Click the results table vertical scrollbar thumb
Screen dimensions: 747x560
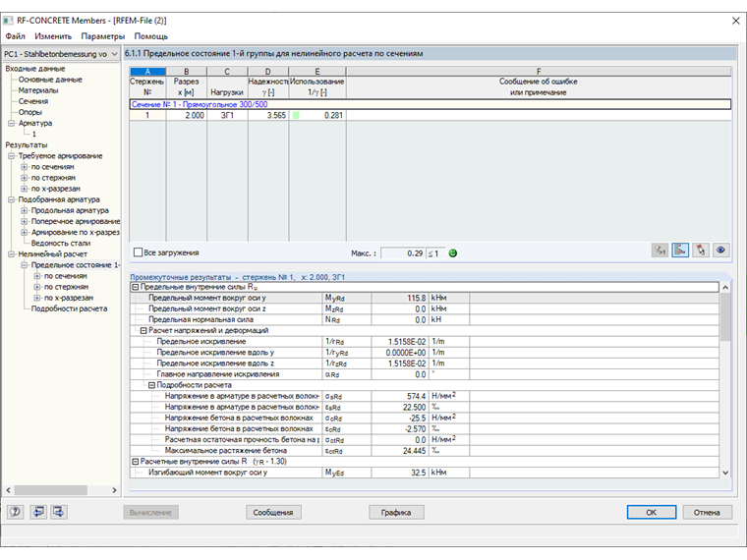(x=725, y=316)
